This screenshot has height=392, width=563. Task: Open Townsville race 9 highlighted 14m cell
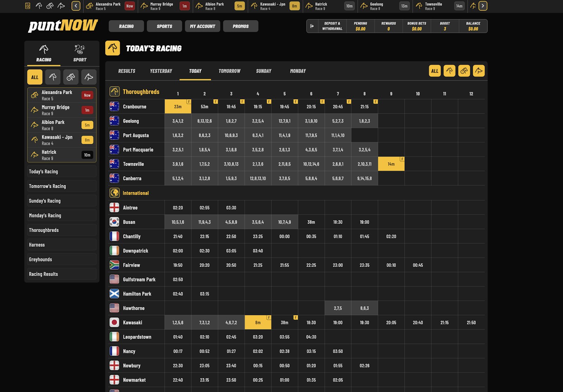[x=391, y=164]
